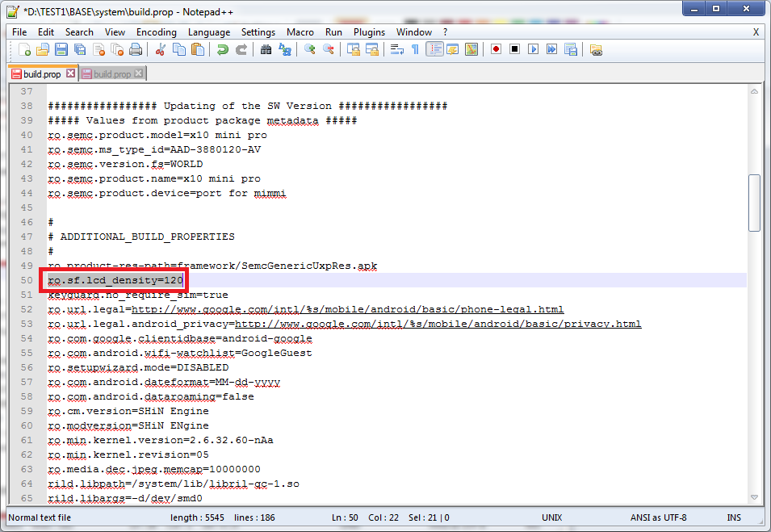Image resolution: width=771 pixels, height=532 pixels.
Task: Save the current file with diskette icon
Action: coord(61,50)
